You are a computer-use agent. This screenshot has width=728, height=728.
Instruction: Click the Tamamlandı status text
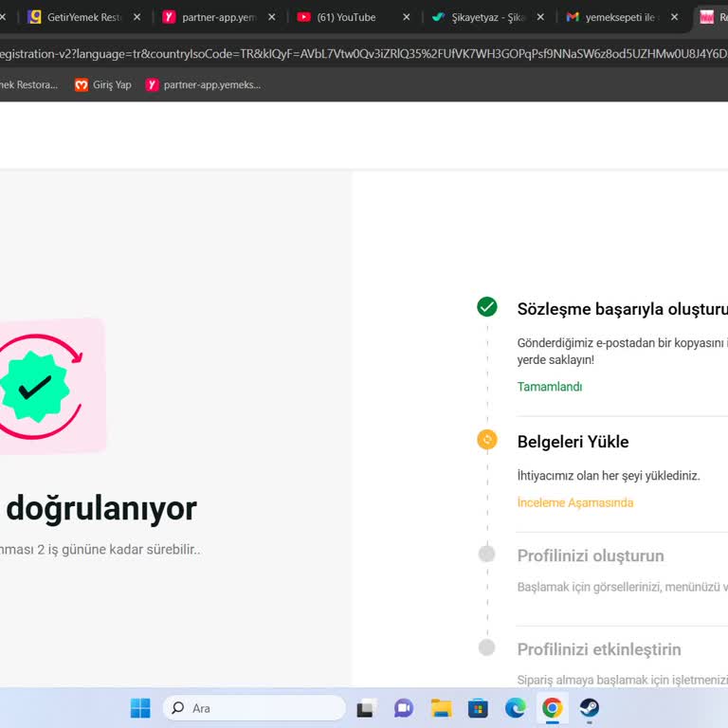(550, 387)
